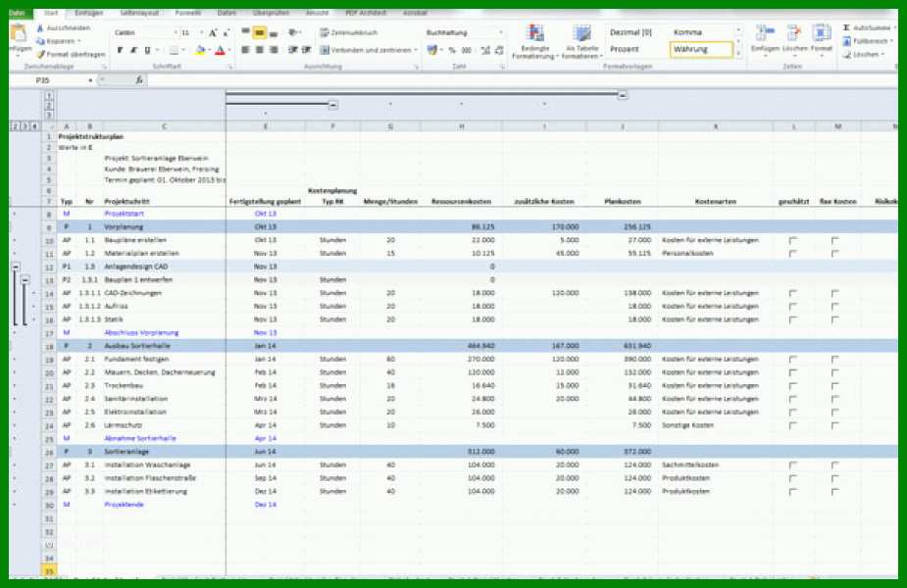Screen dimensions: 907x588
Task: Tick geschätzt checkbox for Fundament festigen
Action: point(793,359)
